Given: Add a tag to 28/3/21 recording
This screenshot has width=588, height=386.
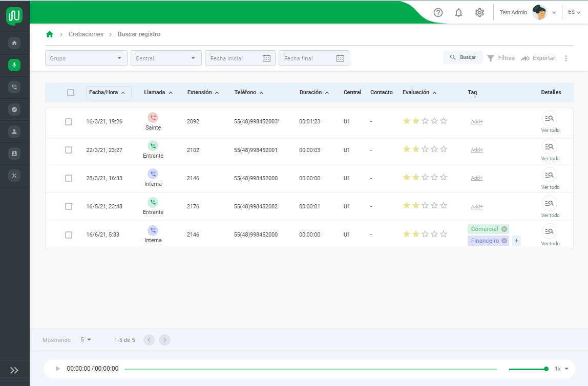Looking at the screenshot, I should [477, 178].
